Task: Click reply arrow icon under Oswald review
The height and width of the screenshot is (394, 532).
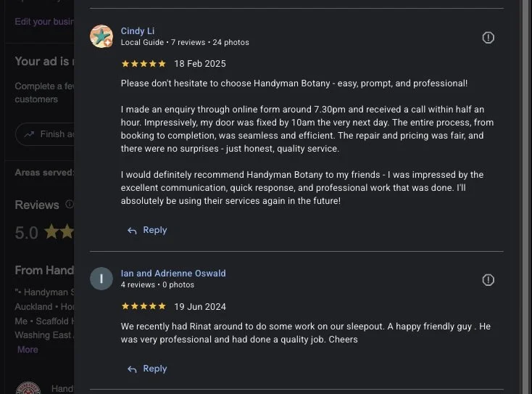Action: click(132, 369)
